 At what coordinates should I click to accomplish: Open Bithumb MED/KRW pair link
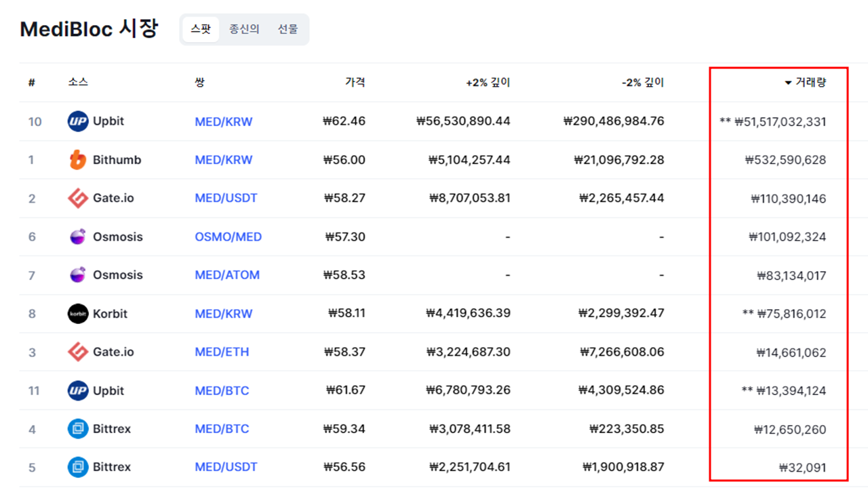[224, 160]
